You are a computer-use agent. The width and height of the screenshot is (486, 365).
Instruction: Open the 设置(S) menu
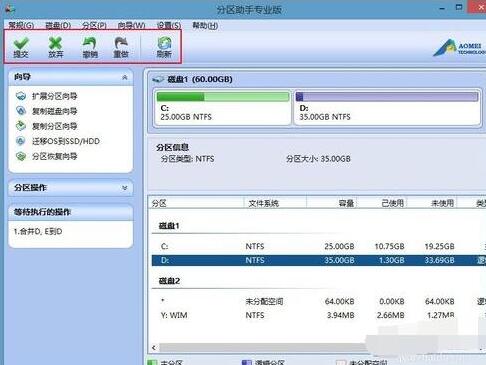point(169,25)
